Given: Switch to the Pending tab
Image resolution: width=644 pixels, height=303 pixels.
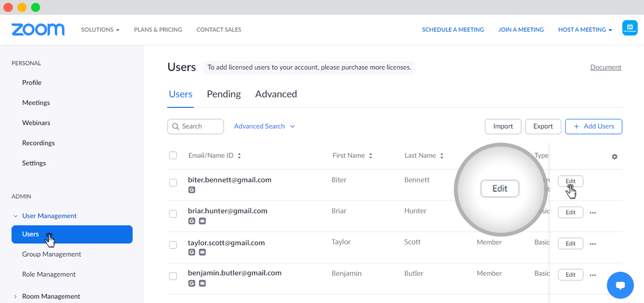Looking at the screenshot, I should coord(224,94).
